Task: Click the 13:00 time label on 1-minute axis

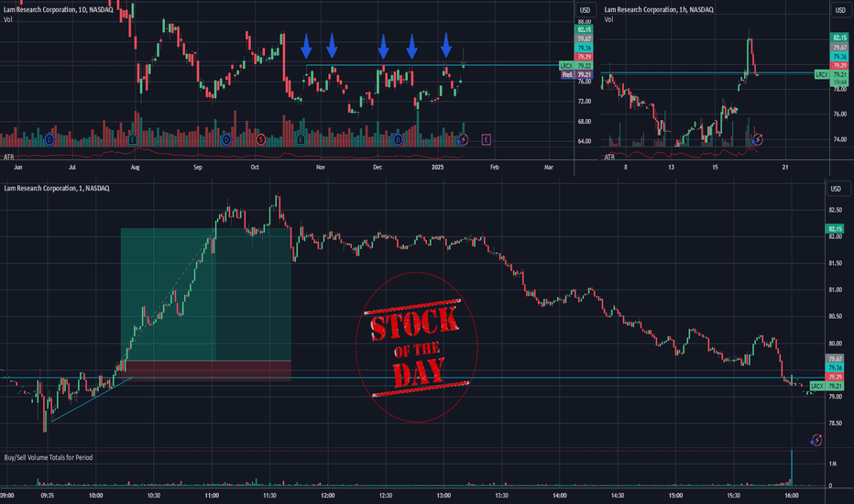Action: coord(443,495)
